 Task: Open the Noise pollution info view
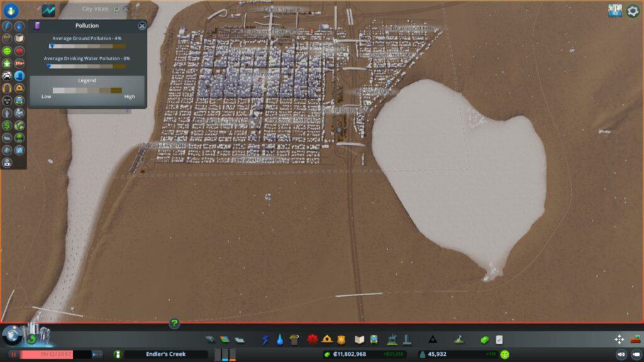tap(7, 88)
